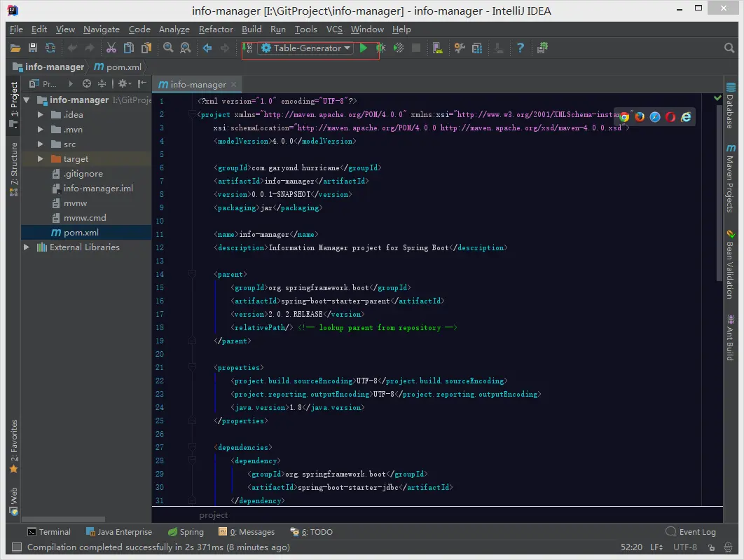Open the TODO tool window
This screenshot has height=560, width=744.
point(312,532)
